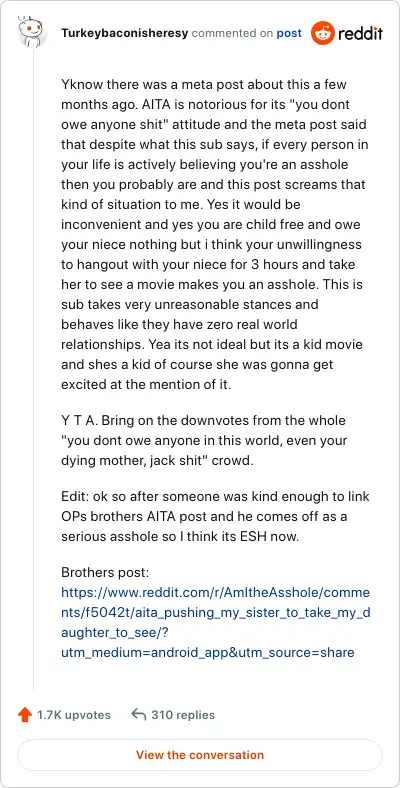The width and height of the screenshot is (400, 788).
Task: Click the "commented on" header text
Action: [x=232, y=34]
